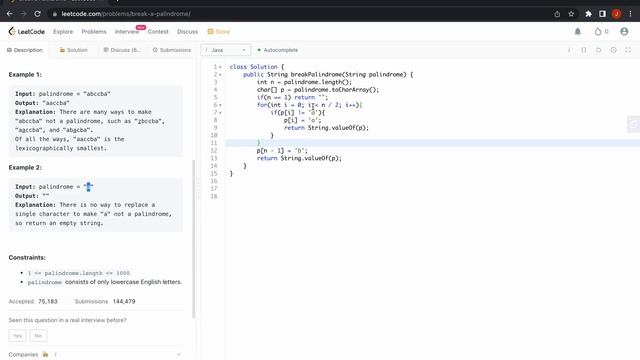The image size is (640, 360).
Task: Click the description panel vertical scrollbar
Action: click(x=193, y=239)
